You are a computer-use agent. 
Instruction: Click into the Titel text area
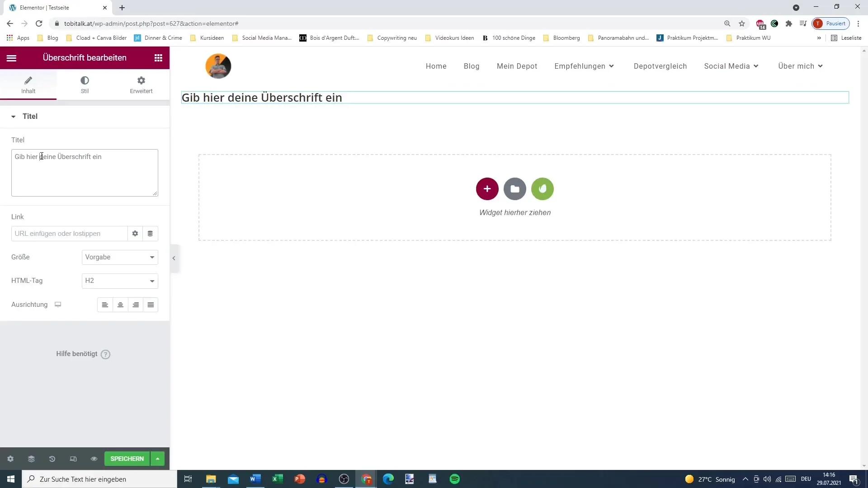coord(85,173)
